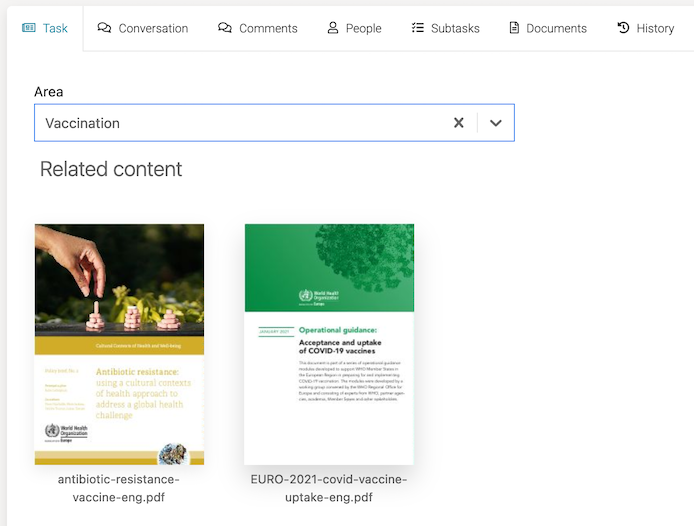Open the antibiotic resistance PDF thumbnail
This screenshot has height=526, width=694.
click(120, 344)
